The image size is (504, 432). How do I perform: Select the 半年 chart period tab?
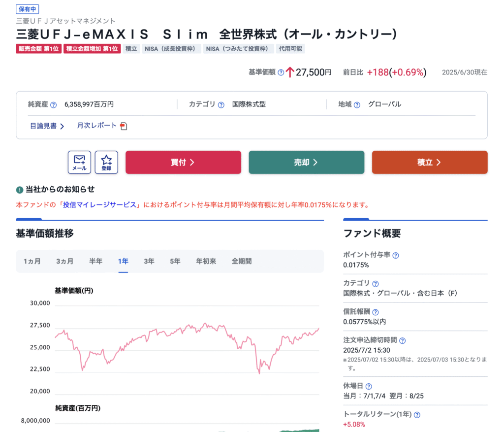(x=96, y=261)
